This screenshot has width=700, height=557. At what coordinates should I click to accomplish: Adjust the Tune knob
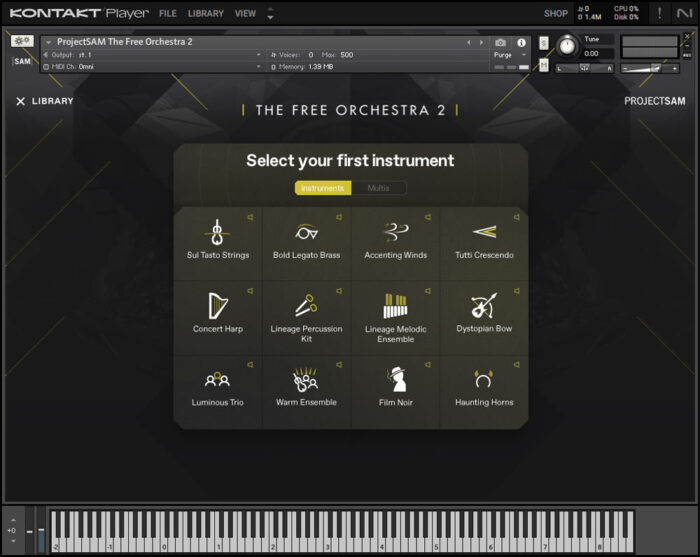pyautogui.click(x=567, y=46)
